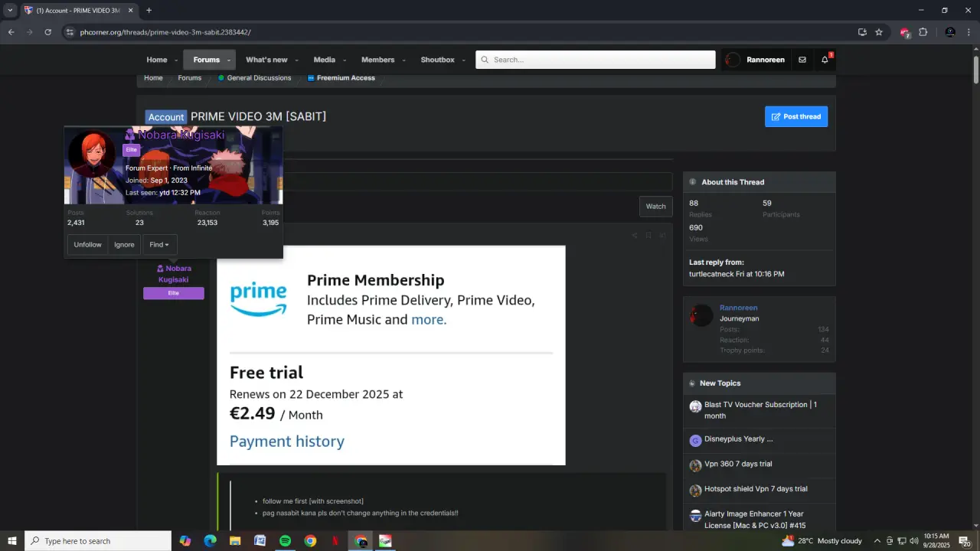Open Nobara Kugisaki's name in the popup
The width and height of the screenshot is (980, 551).
[181, 135]
